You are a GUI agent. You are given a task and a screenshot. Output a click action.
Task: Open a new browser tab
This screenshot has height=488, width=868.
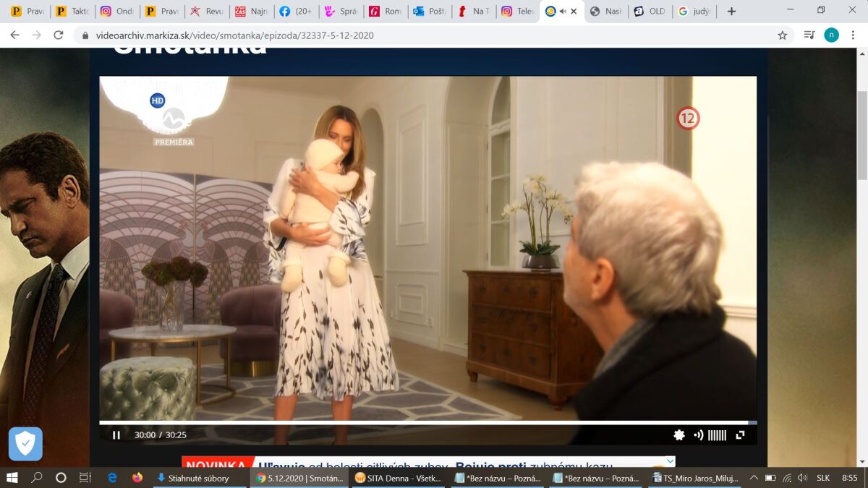(x=731, y=12)
